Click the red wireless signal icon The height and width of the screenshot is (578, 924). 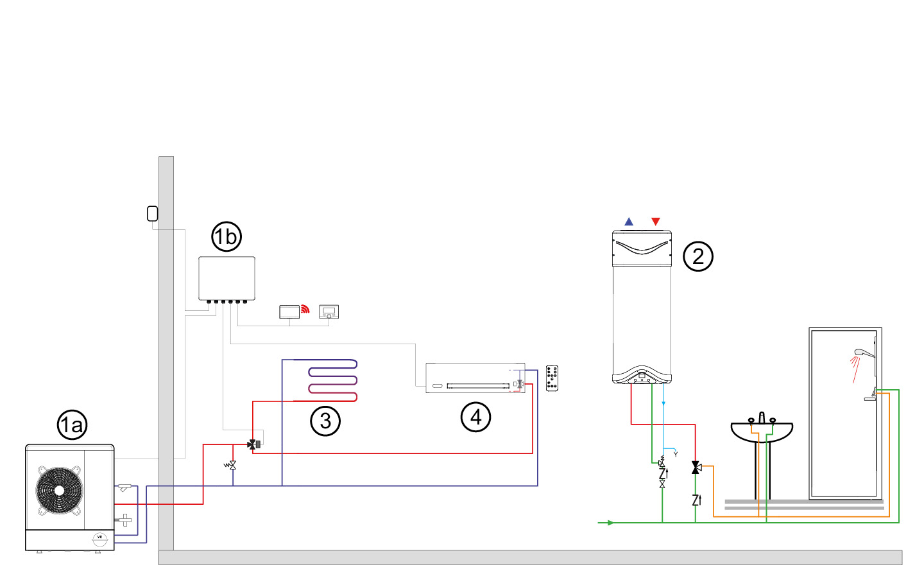305,309
